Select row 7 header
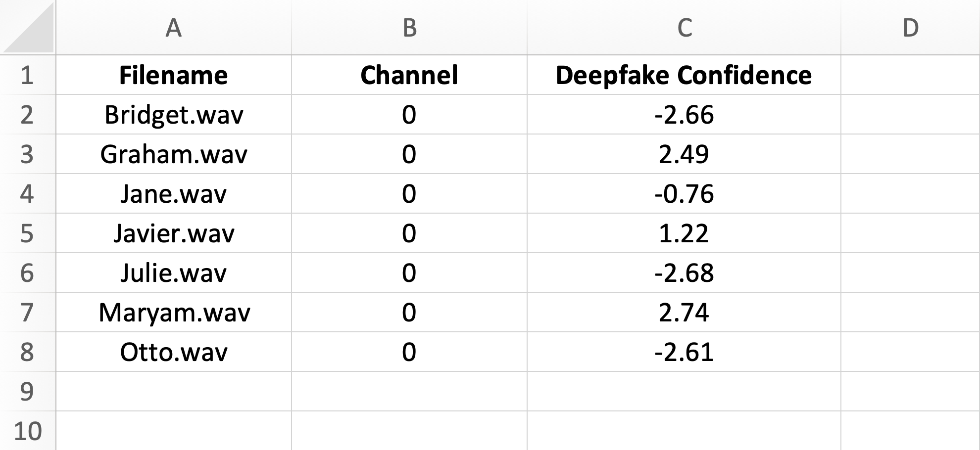Viewport: 980px width, 450px height. [x=28, y=312]
